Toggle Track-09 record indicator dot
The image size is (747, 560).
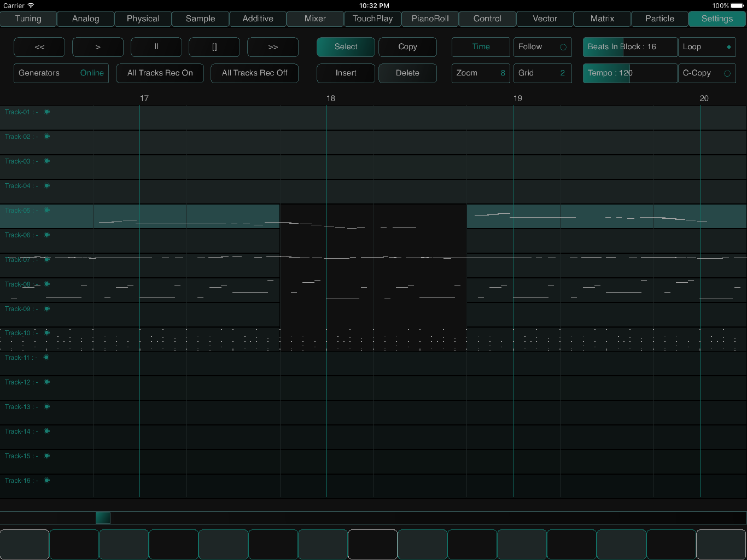pos(46,308)
